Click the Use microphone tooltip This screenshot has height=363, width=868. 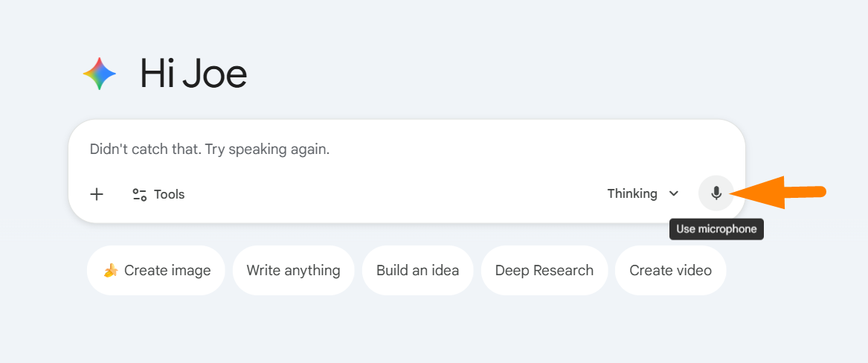[x=716, y=229]
